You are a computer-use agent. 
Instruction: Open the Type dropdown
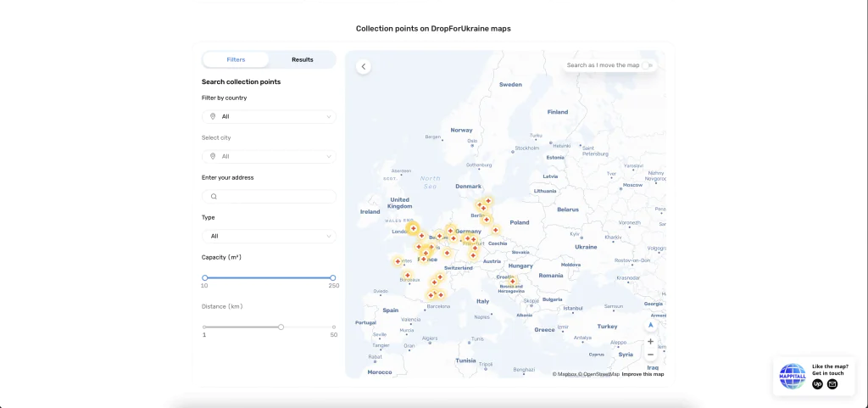(269, 237)
